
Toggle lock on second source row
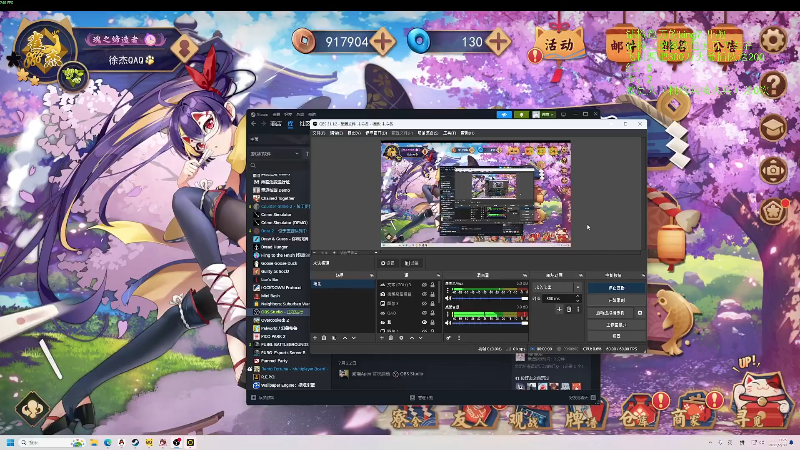pyautogui.click(x=433, y=294)
